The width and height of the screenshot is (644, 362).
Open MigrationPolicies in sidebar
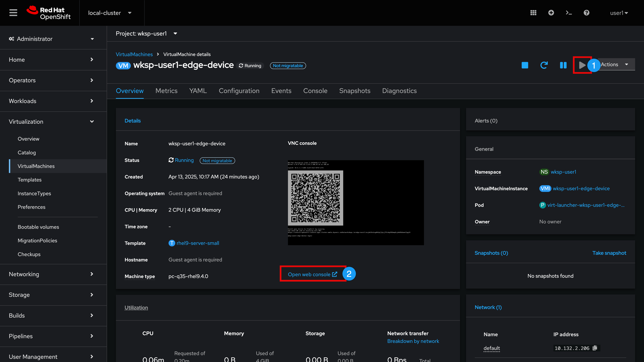(37, 240)
